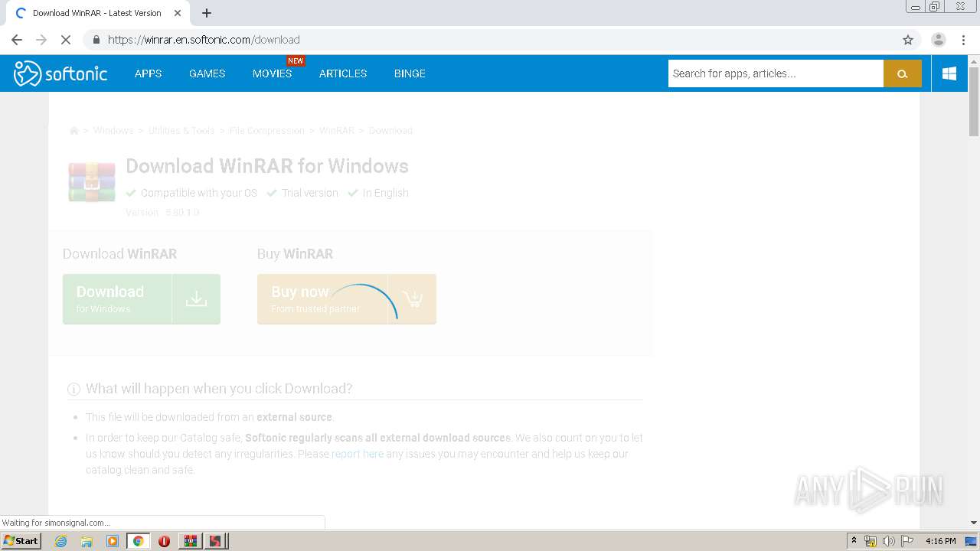This screenshot has width=980, height=551.
Task: Show hidden tray icons arrow
Action: coord(854,540)
